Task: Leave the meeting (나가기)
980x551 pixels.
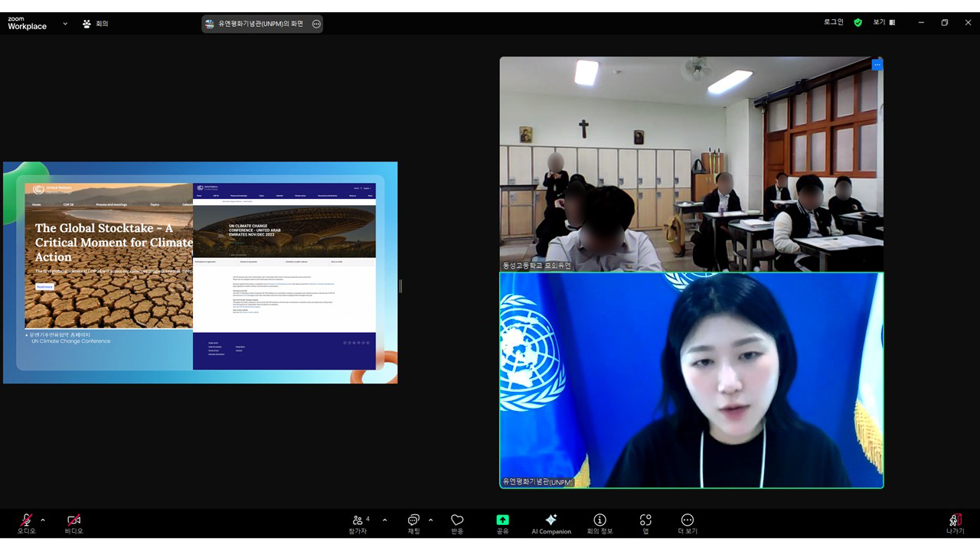Action: coord(955,521)
